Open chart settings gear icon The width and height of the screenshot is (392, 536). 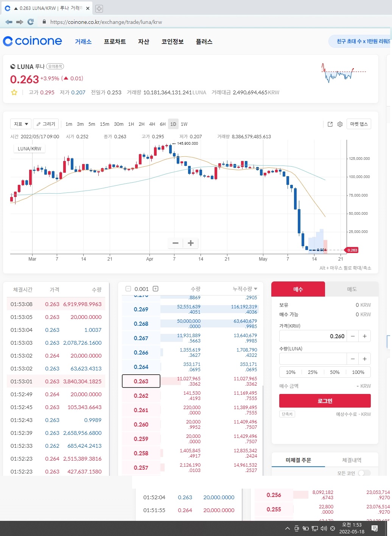[340, 124]
